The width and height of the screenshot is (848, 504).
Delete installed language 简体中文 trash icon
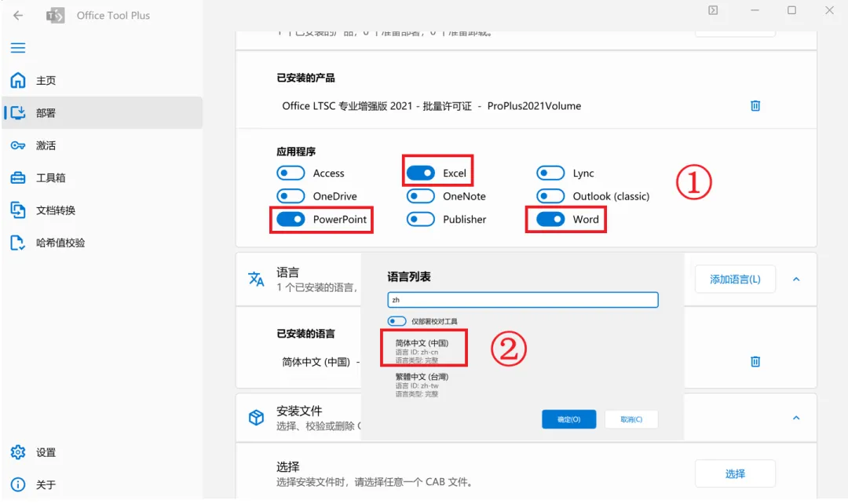pyautogui.click(x=755, y=361)
